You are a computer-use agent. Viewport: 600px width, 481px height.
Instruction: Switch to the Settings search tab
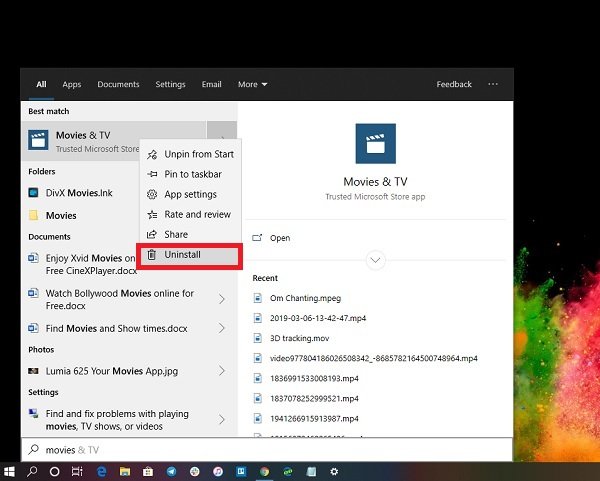pyautogui.click(x=170, y=84)
